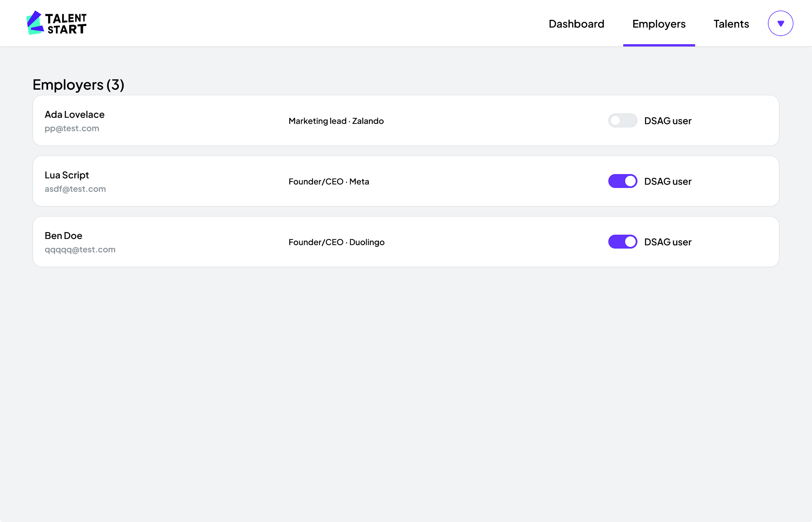Click 'Founder/CEO · Duolingo' text
Viewport: 812px width, 522px height.
point(336,242)
